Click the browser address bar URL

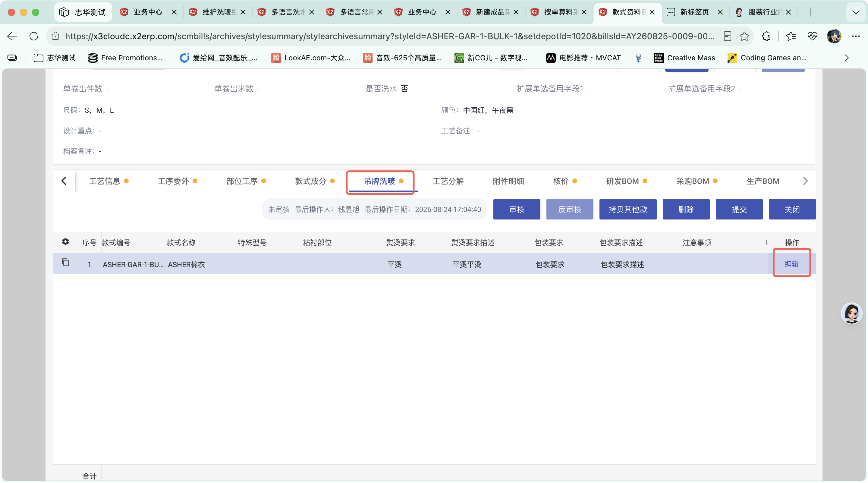pyautogui.click(x=389, y=36)
